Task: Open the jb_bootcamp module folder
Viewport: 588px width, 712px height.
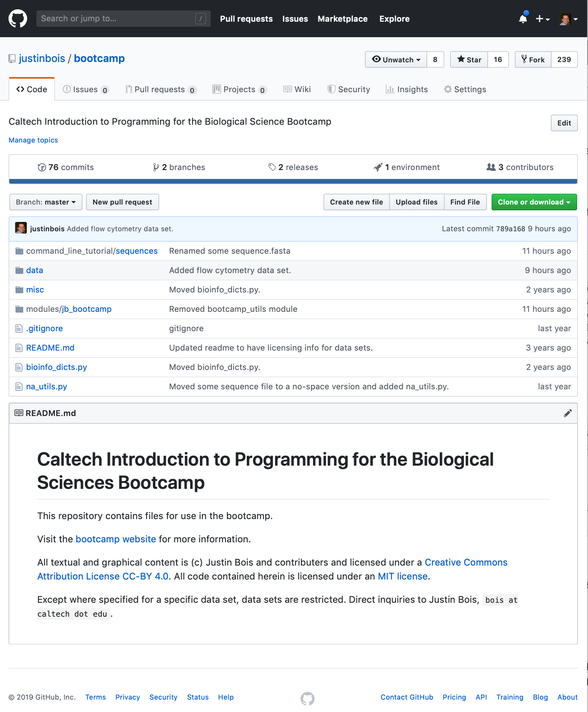Action: 87,309
